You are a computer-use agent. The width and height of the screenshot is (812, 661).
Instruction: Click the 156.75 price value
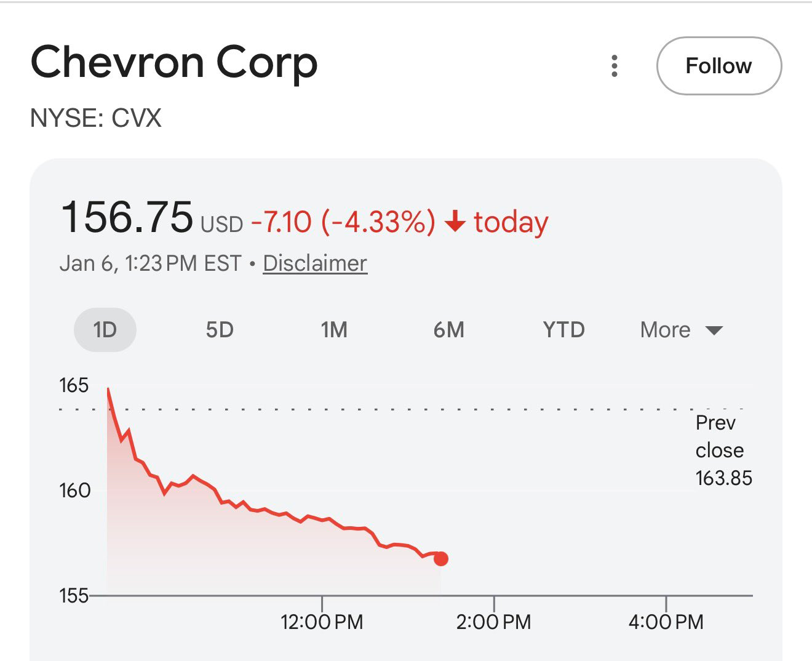[x=127, y=217]
